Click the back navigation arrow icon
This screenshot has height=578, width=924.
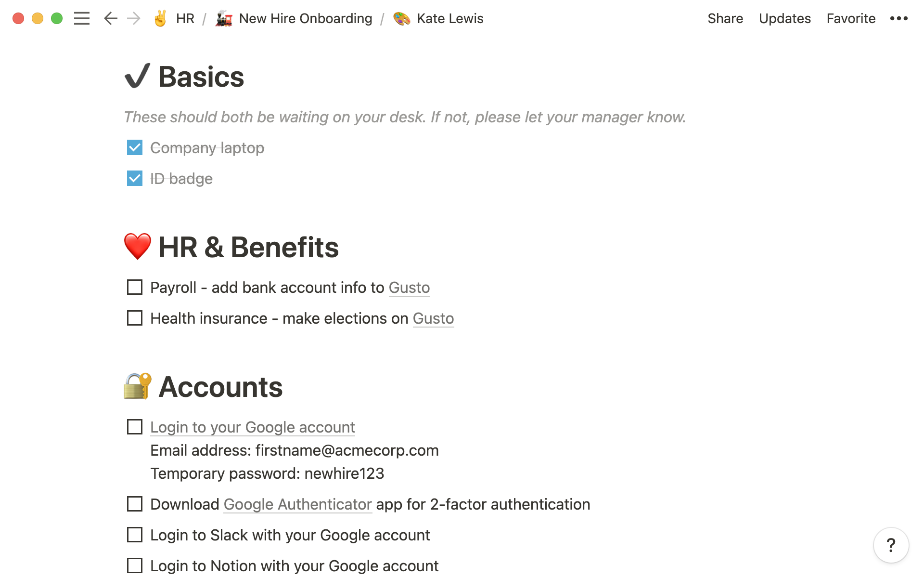pos(110,18)
